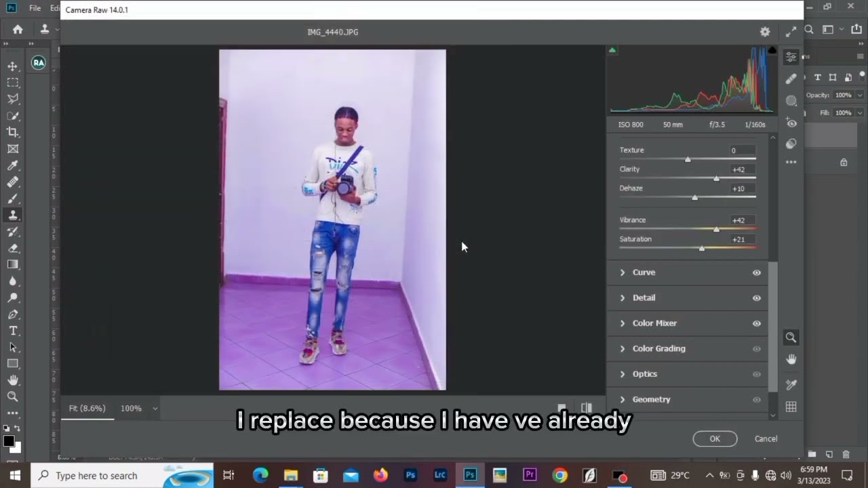This screenshot has width=868, height=488.
Task: Select the Hand tool in Photoshop toolbar
Action: tap(13, 380)
